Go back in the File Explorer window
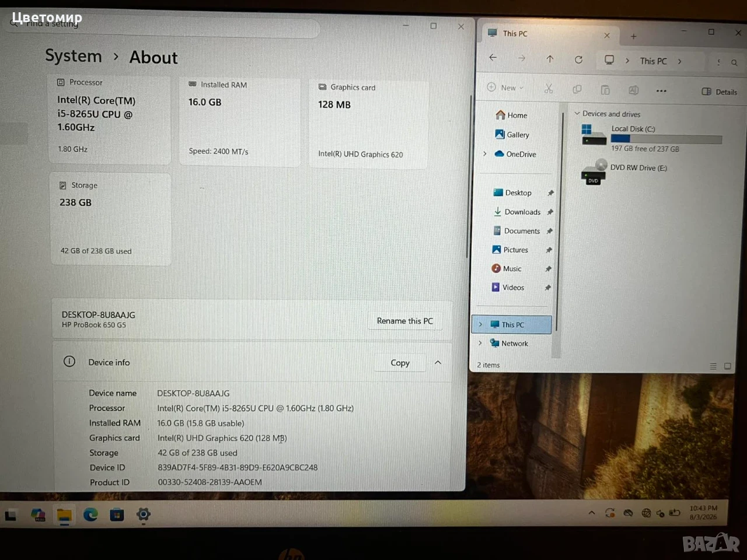The width and height of the screenshot is (747, 560). coord(493,58)
